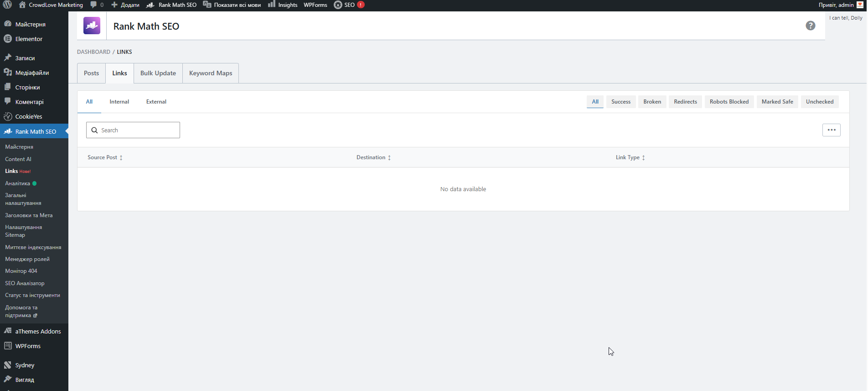This screenshot has width=868, height=391.
Task: Click the Sydney theme icon
Action: click(x=8, y=365)
